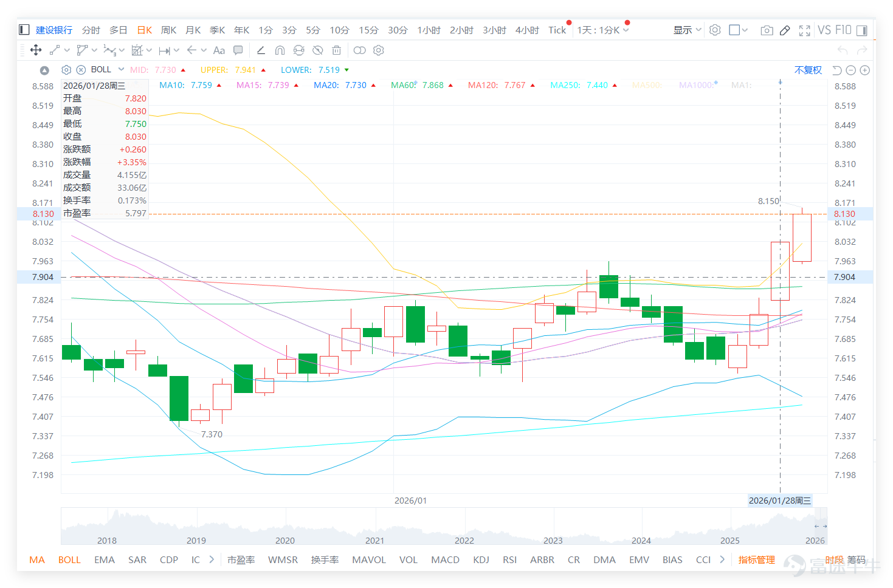This screenshot has width=893, height=588.
Task: Toggle the SAR main indicator
Action: 137,559
